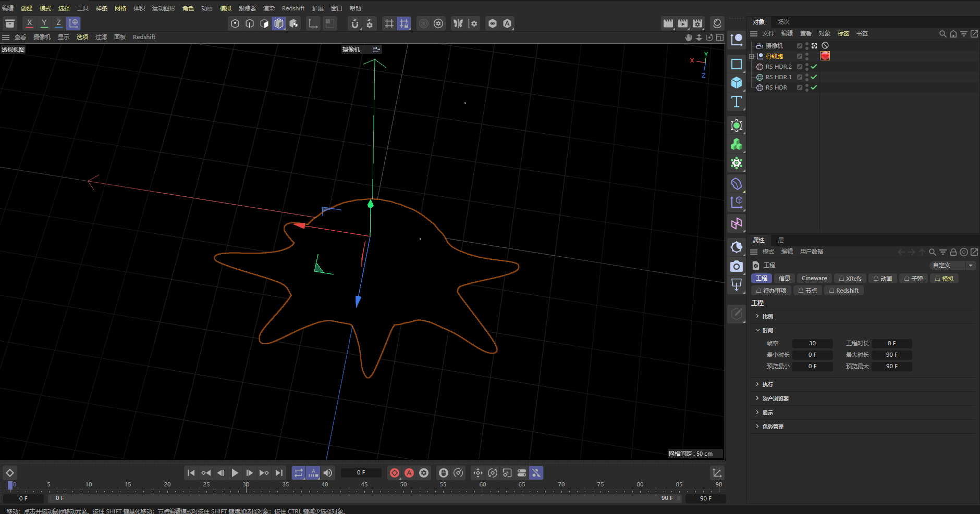The height and width of the screenshot is (514, 980).
Task: Toggle autokeying red A button
Action: click(x=409, y=473)
